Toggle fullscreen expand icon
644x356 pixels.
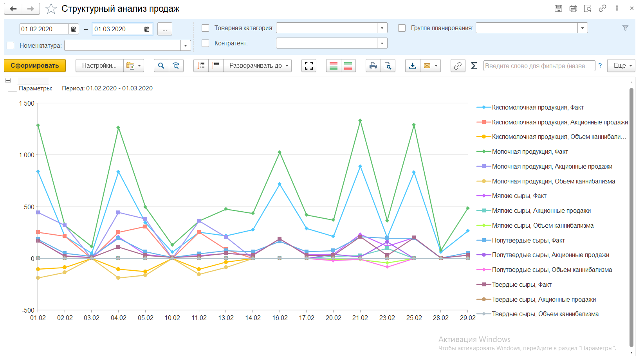point(309,66)
